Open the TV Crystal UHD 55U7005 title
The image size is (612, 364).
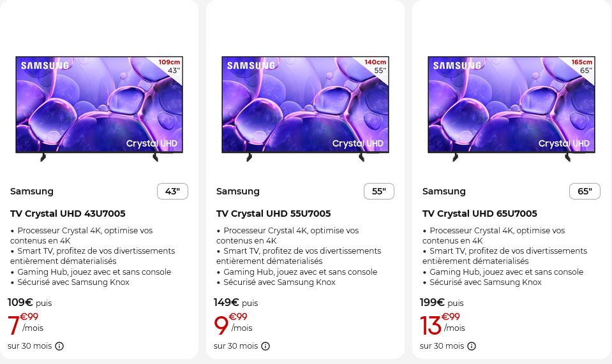click(x=273, y=214)
